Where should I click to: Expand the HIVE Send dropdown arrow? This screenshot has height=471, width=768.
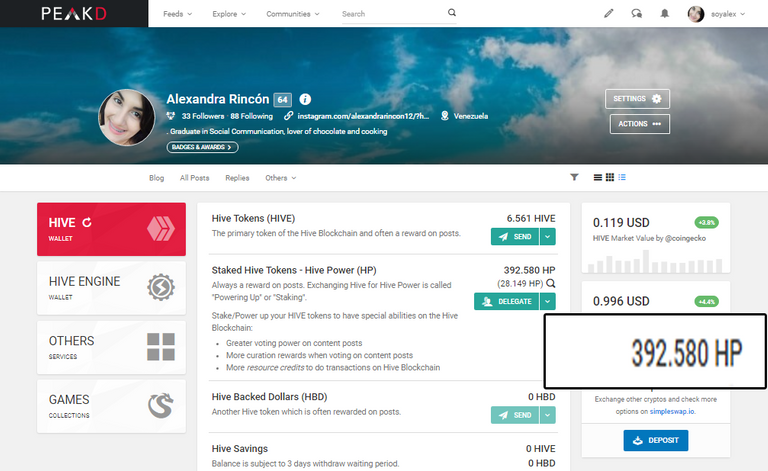(548, 236)
